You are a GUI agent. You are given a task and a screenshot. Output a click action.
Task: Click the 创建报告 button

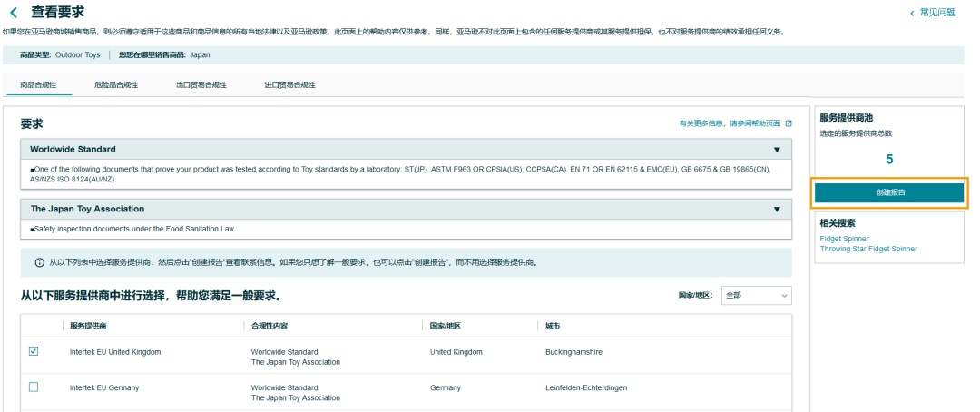click(x=889, y=192)
